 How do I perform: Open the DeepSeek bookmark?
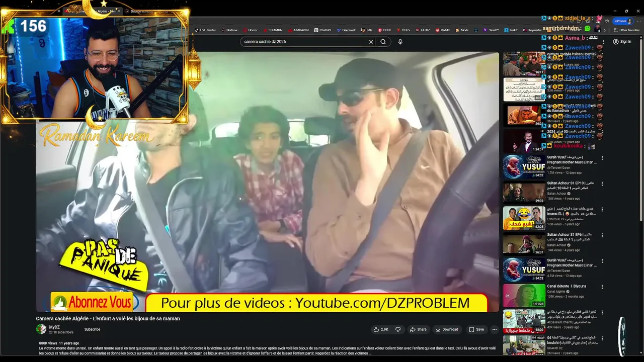coord(346,30)
